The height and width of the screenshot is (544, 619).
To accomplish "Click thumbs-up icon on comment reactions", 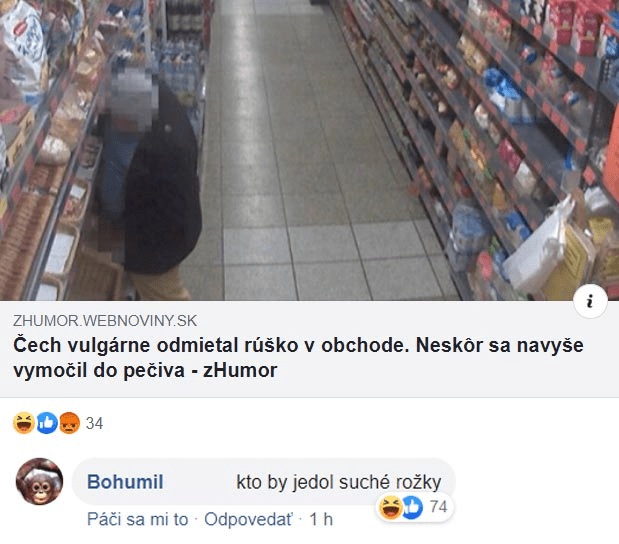I will pyautogui.click(x=412, y=507).
